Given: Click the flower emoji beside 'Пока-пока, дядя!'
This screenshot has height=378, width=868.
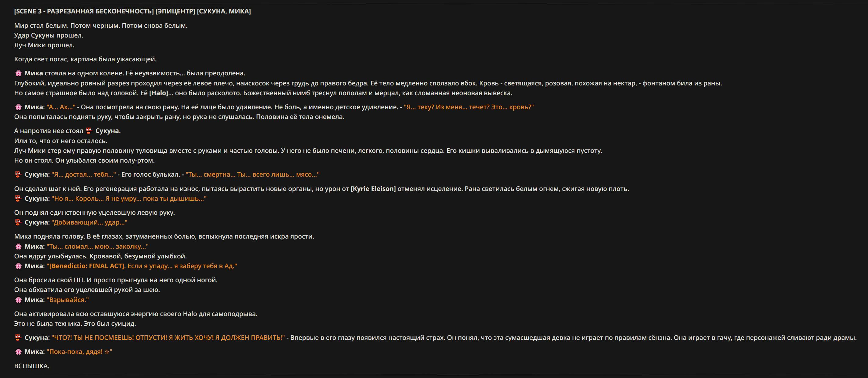Looking at the screenshot, I should tap(18, 352).
